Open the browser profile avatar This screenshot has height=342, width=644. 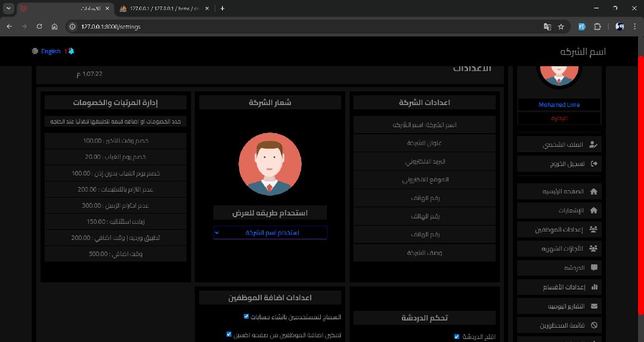620,27
